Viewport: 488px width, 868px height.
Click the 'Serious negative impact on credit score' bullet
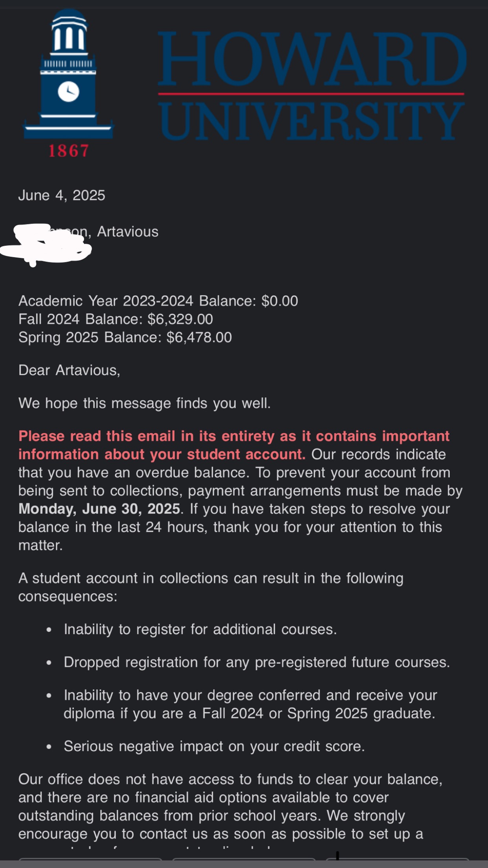pyautogui.click(x=214, y=746)
